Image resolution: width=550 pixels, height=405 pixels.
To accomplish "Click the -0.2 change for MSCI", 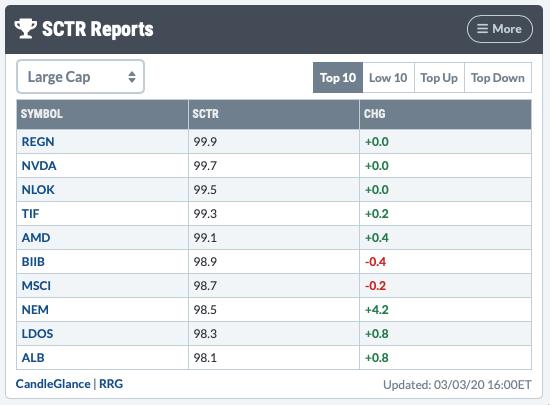I will (x=375, y=286).
